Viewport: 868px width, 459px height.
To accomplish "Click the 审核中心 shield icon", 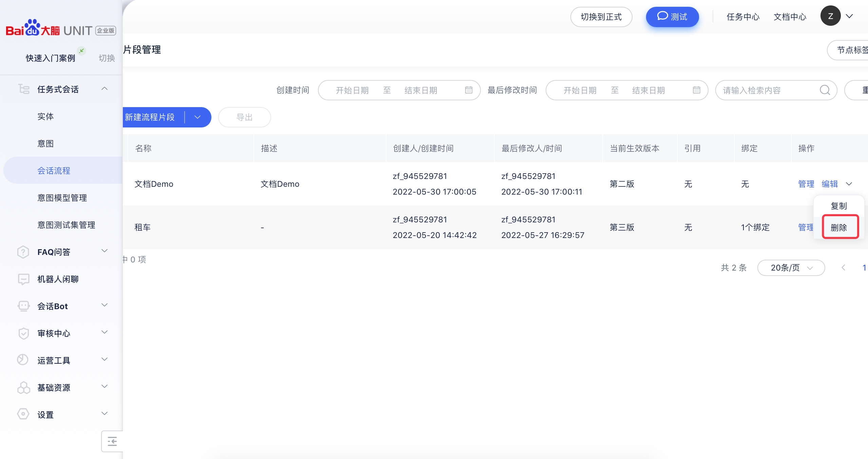I will pyautogui.click(x=23, y=333).
